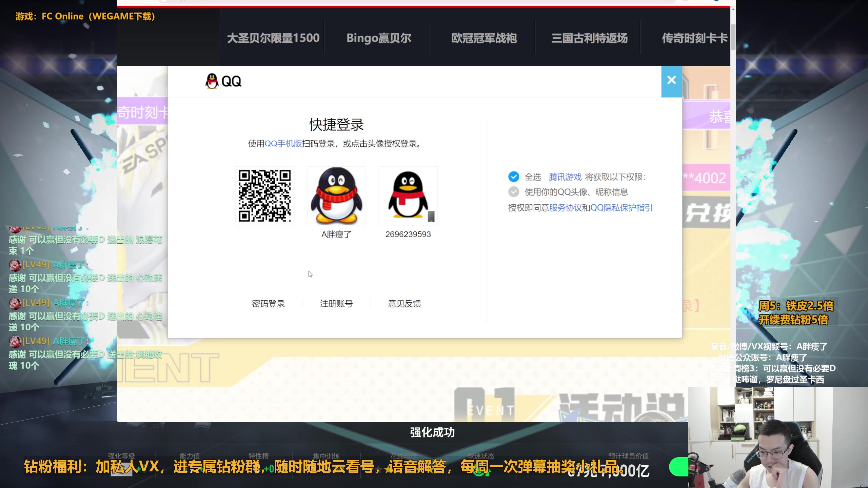Uncheck the "全选" select-all checkbox
This screenshot has width=868, height=488.
tap(514, 177)
